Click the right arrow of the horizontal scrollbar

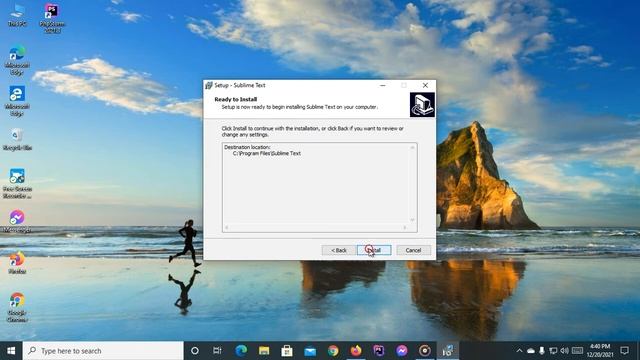[405, 228]
